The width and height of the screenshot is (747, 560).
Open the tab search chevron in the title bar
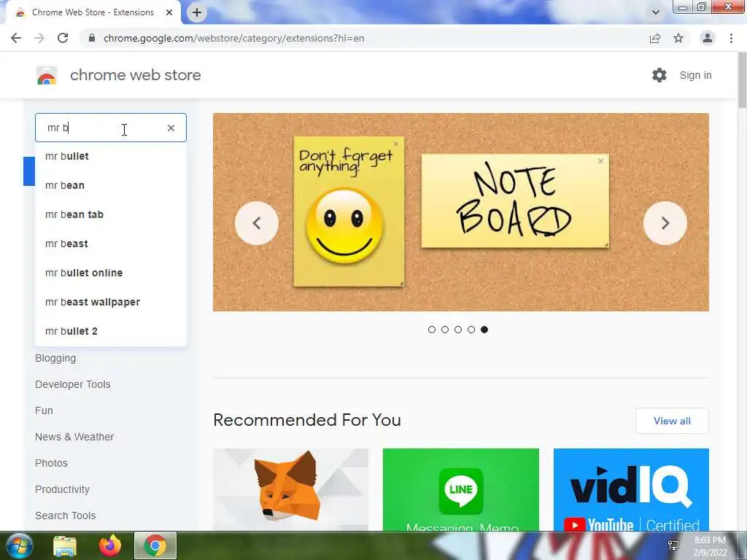click(656, 12)
